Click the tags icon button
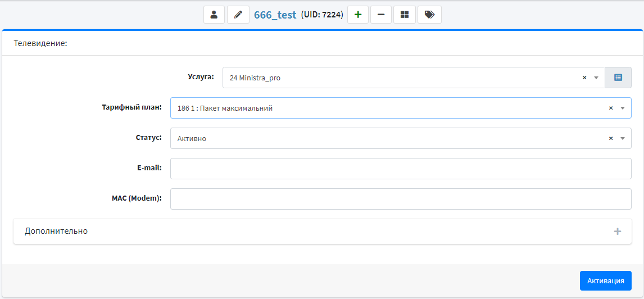The height and width of the screenshot is (299, 644). coord(429,15)
